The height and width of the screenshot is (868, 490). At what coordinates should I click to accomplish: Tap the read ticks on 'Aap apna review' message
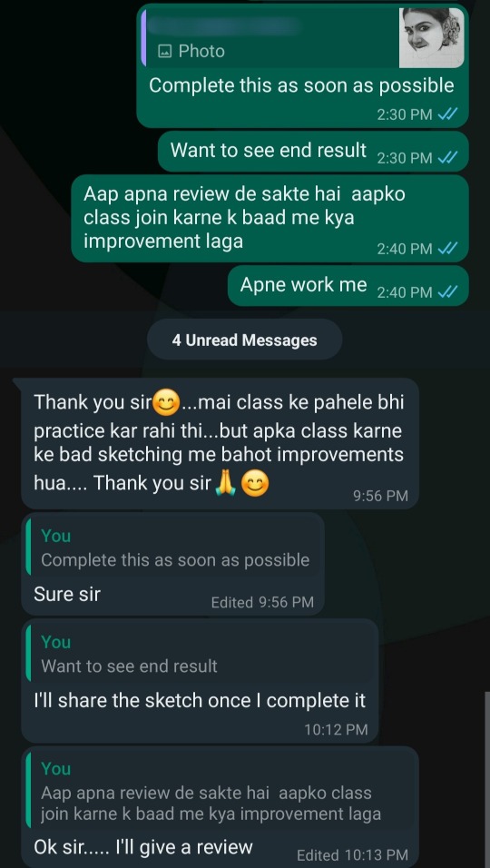click(x=446, y=249)
